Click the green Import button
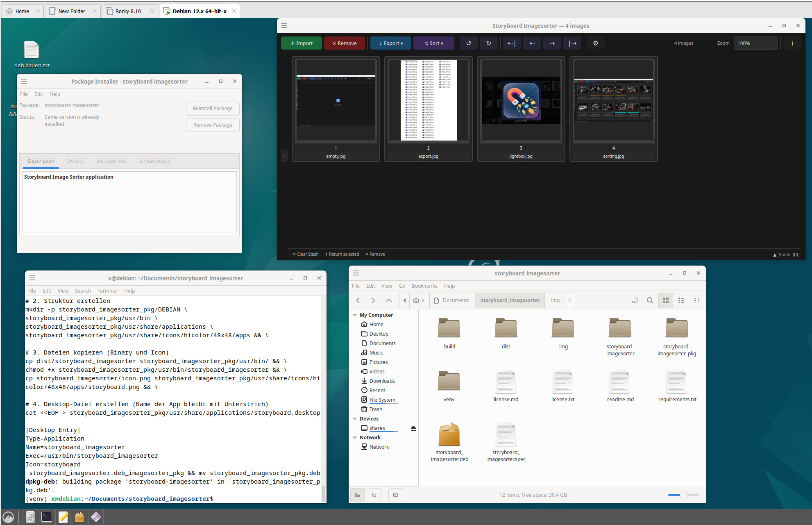Image resolution: width=812 pixels, height=525 pixels. [302, 43]
